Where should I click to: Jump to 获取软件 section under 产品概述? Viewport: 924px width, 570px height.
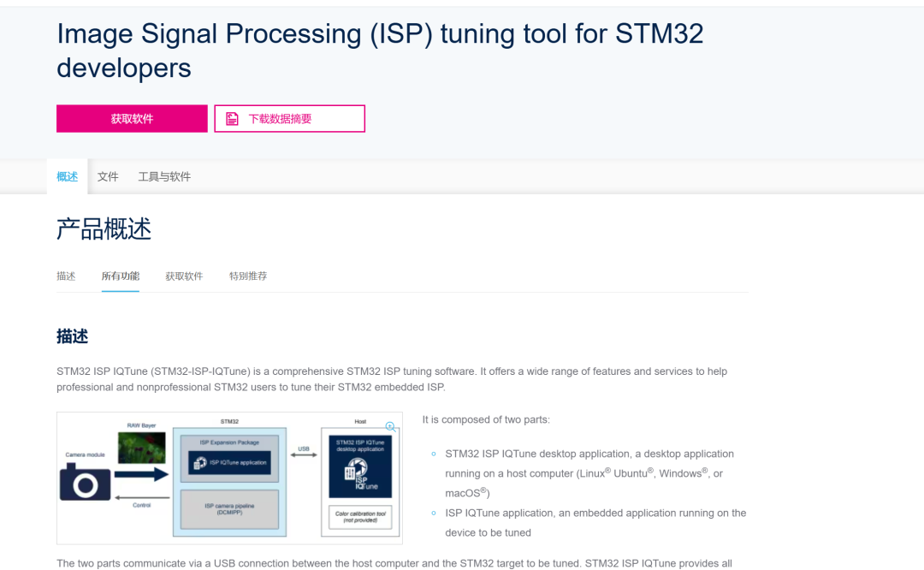pos(184,276)
